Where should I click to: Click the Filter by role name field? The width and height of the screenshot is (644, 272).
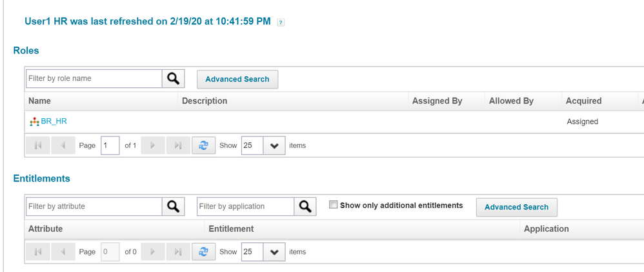(94, 79)
